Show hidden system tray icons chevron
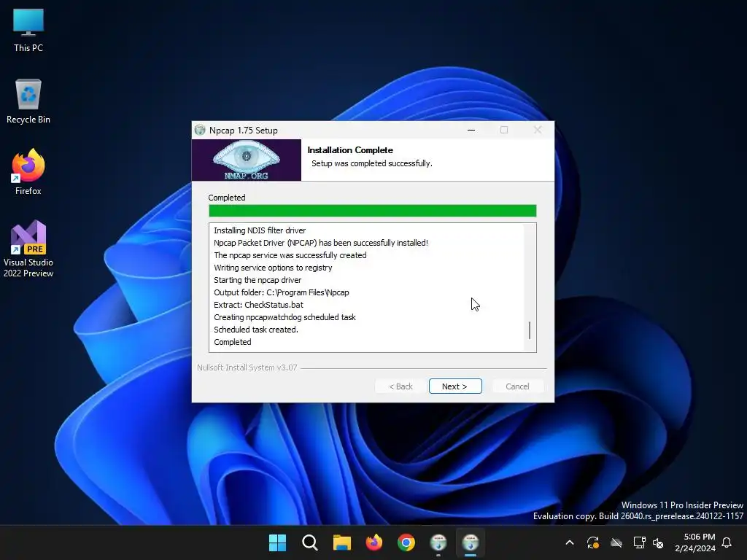 [x=569, y=542]
